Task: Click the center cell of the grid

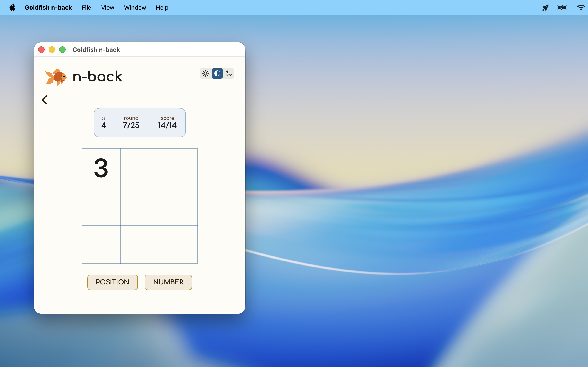Action: click(x=140, y=206)
